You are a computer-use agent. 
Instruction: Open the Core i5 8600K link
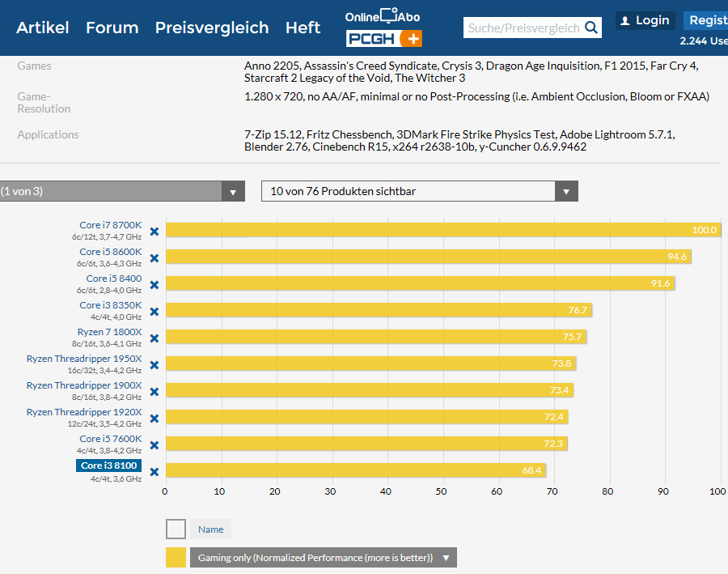(x=111, y=252)
